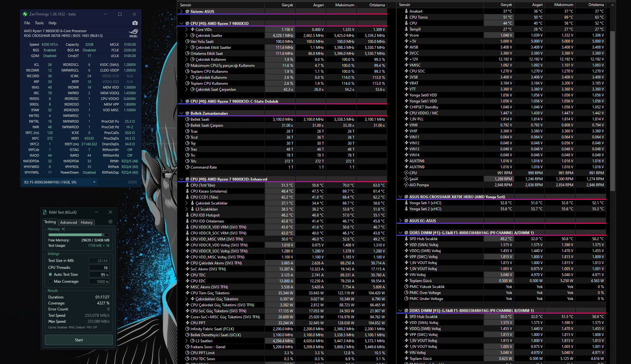
Task: Click the fan icon beside AIO Pompa
Action: pyautogui.click(x=406, y=185)
